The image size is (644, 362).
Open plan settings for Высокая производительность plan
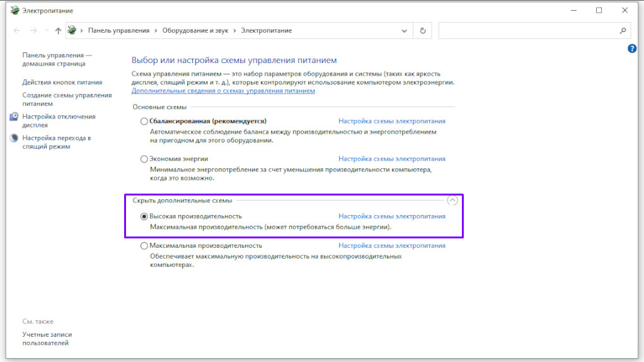pos(391,216)
